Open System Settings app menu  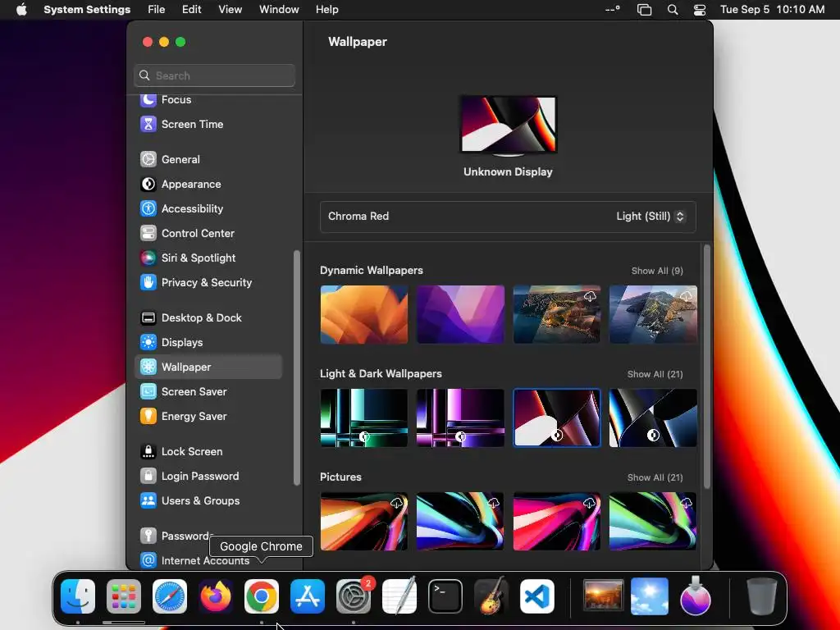[87, 10]
